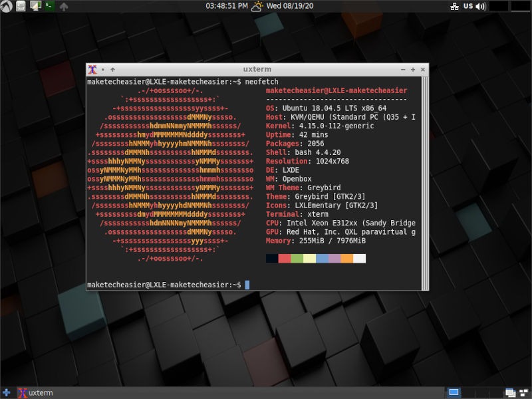Select the blue workspace in the desktop pager
532x399 pixels.
(454, 392)
